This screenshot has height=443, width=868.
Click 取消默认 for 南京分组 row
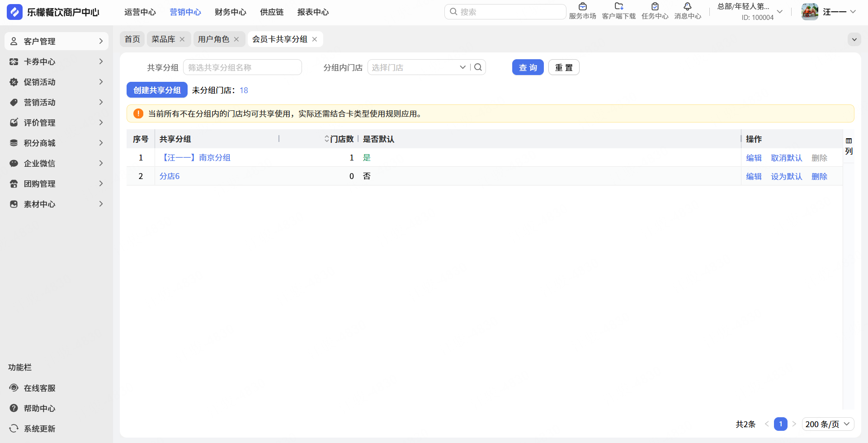click(x=787, y=158)
